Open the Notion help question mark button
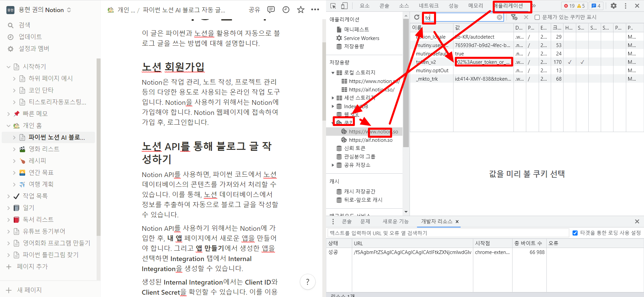The width and height of the screenshot is (644, 297). (308, 282)
